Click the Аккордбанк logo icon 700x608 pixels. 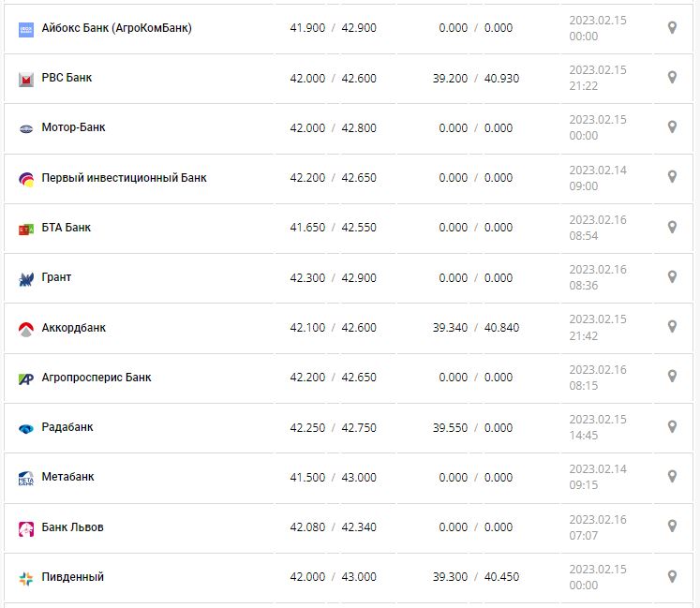(26, 329)
